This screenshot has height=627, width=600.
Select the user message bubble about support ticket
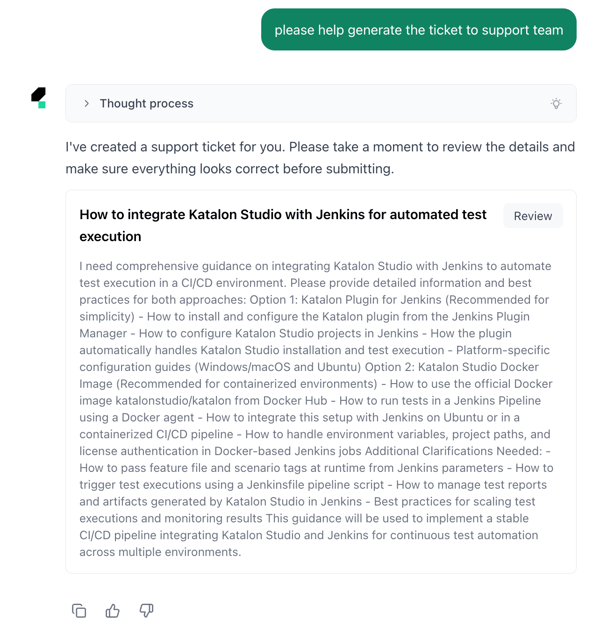418,30
